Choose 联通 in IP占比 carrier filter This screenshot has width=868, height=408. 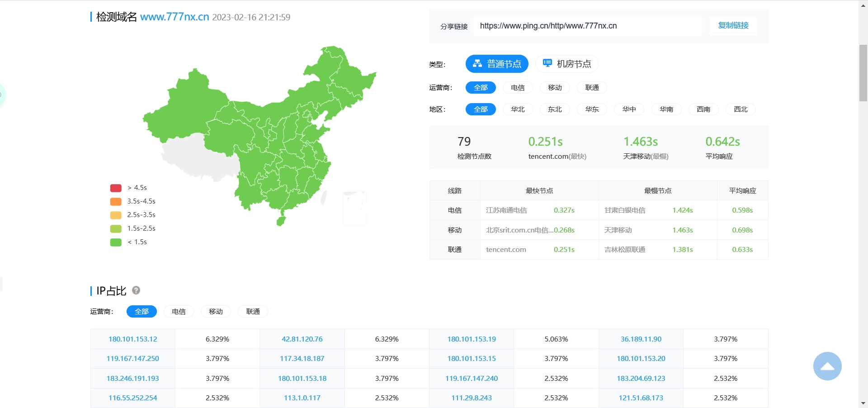[253, 312]
